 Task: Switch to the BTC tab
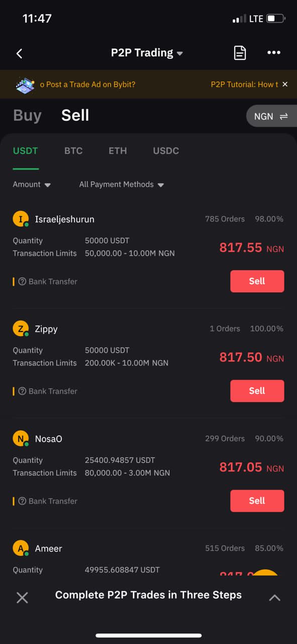pos(73,150)
